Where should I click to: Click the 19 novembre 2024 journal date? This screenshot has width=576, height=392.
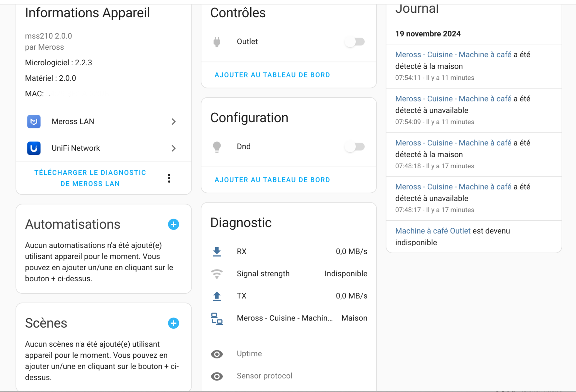pos(428,34)
